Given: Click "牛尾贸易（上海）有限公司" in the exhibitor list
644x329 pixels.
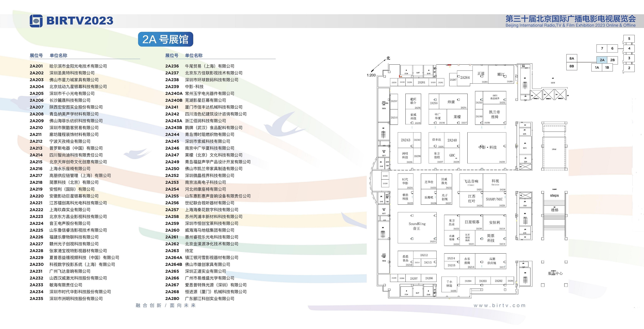Looking at the screenshot, I should pos(210,66).
